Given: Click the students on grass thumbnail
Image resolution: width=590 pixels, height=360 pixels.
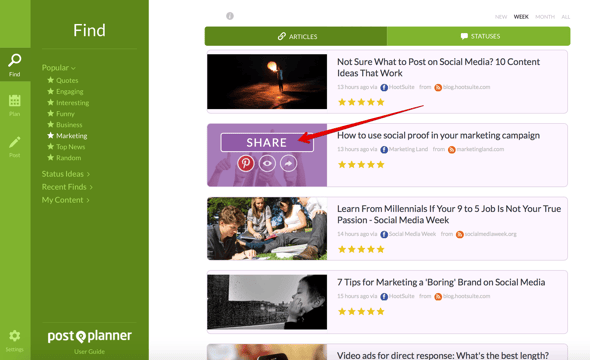Looking at the screenshot, I should (x=267, y=229).
